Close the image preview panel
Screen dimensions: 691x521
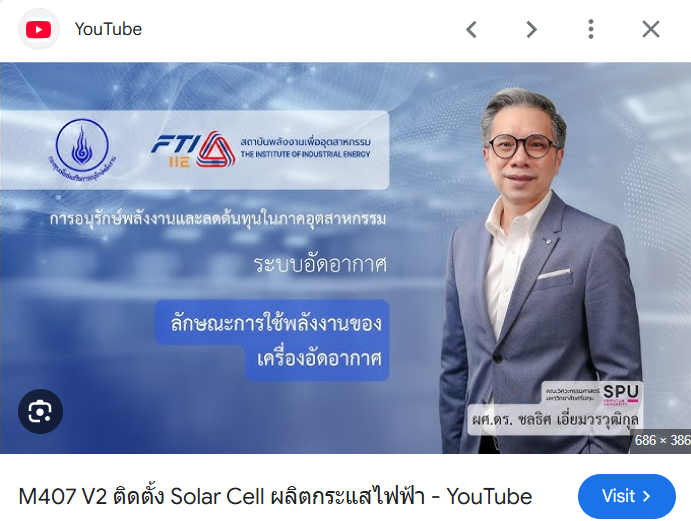tap(651, 30)
